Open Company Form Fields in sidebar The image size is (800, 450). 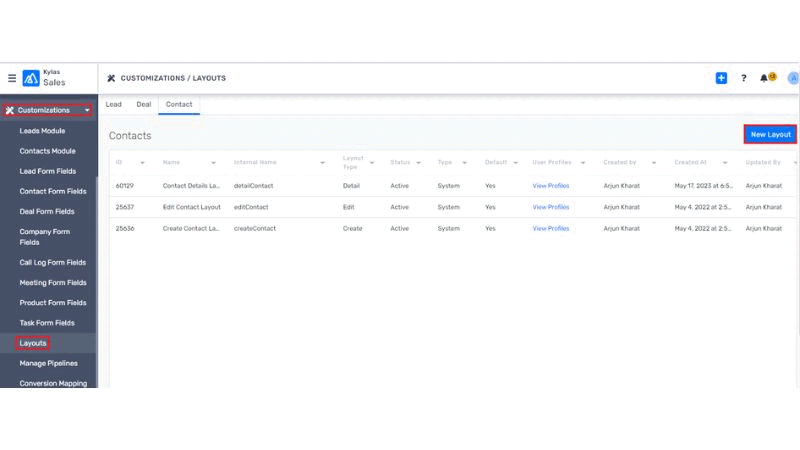tap(44, 237)
